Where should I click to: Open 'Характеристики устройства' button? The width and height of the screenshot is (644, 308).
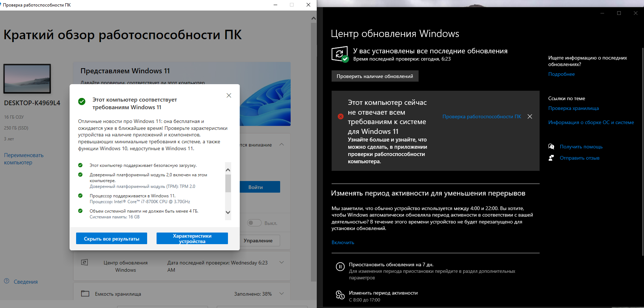(x=192, y=238)
